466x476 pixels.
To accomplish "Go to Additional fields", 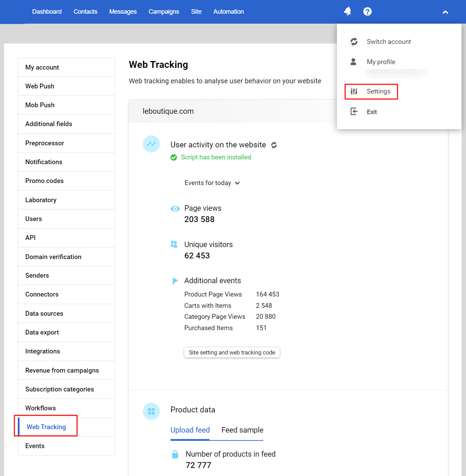I will [x=66, y=124].
